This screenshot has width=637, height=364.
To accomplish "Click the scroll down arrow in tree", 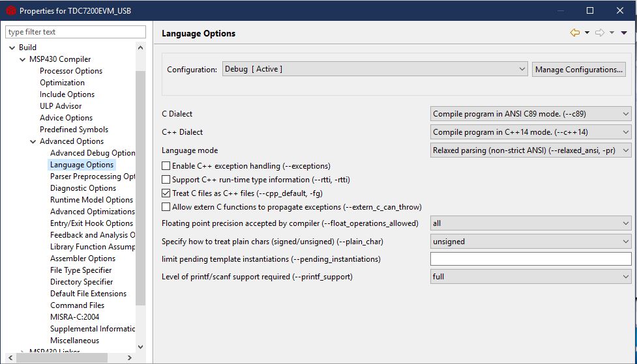I will pyautogui.click(x=141, y=346).
